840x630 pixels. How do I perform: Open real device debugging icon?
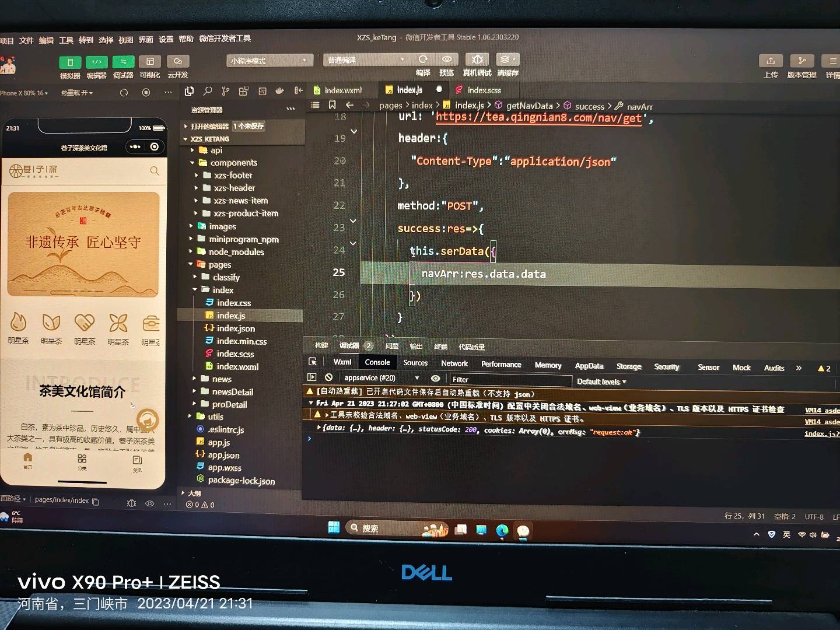[x=477, y=60]
